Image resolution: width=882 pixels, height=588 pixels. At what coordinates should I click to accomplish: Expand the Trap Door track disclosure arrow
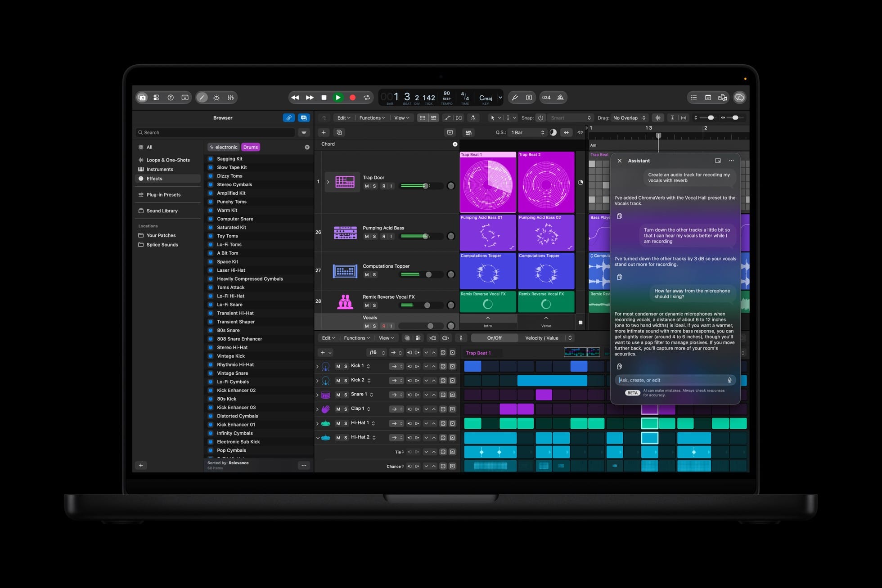click(328, 182)
